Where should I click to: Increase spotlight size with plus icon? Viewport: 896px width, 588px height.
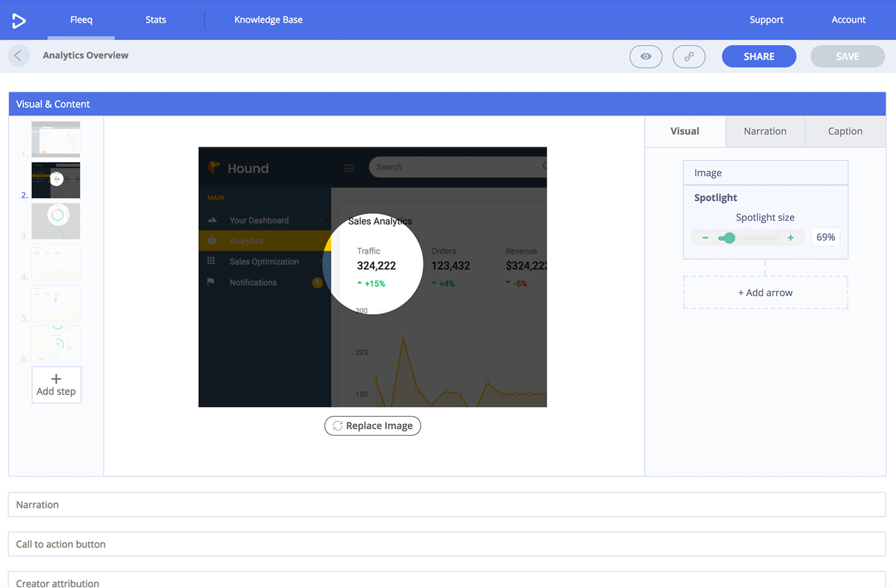coord(791,237)
